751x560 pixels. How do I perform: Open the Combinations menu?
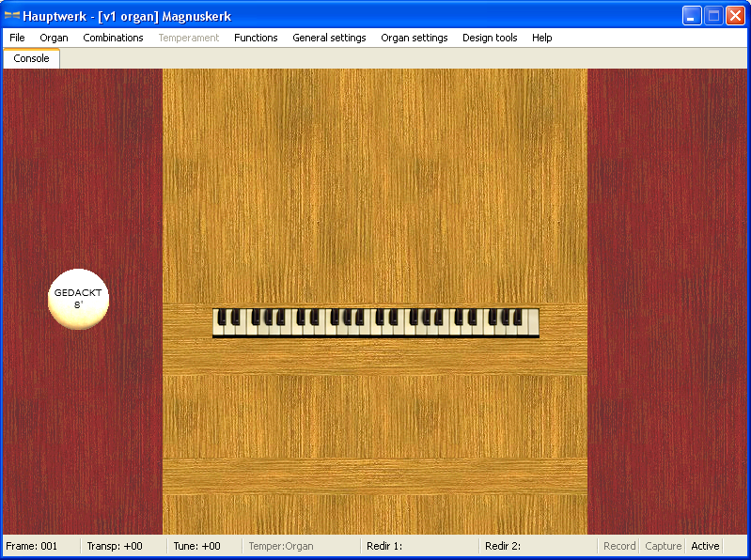pyautogui.click(x=113, y=38)
